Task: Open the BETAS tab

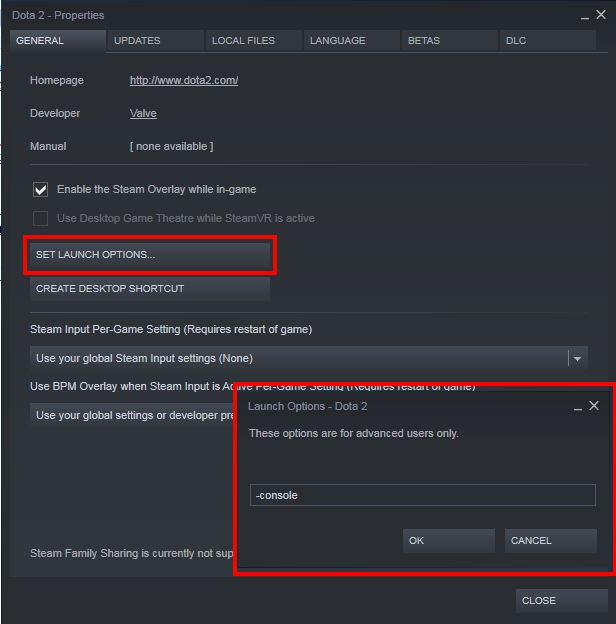Action: click(x=450, y=41)
